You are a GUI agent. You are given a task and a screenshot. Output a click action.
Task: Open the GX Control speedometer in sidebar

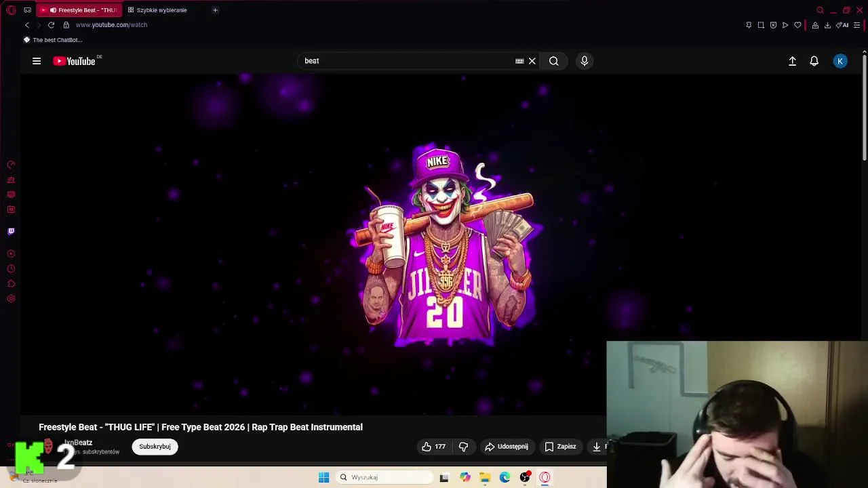(11, 165)
